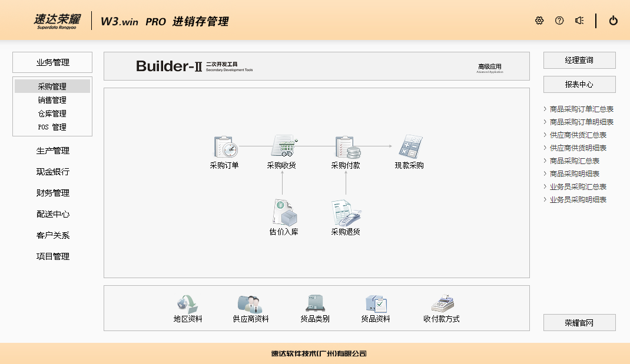Click the 货品类别 category icon
This screenshot has height=364, width=630.
315,304
